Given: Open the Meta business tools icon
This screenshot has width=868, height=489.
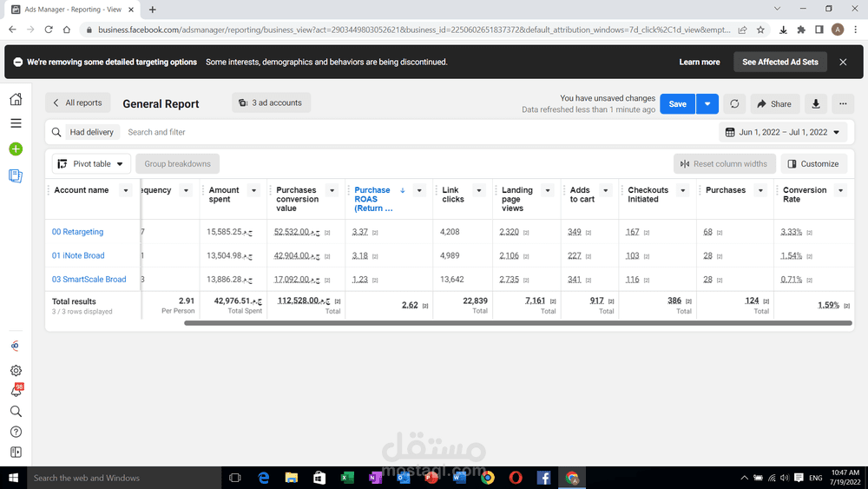Looking at the screenshot, I should 16,346.
